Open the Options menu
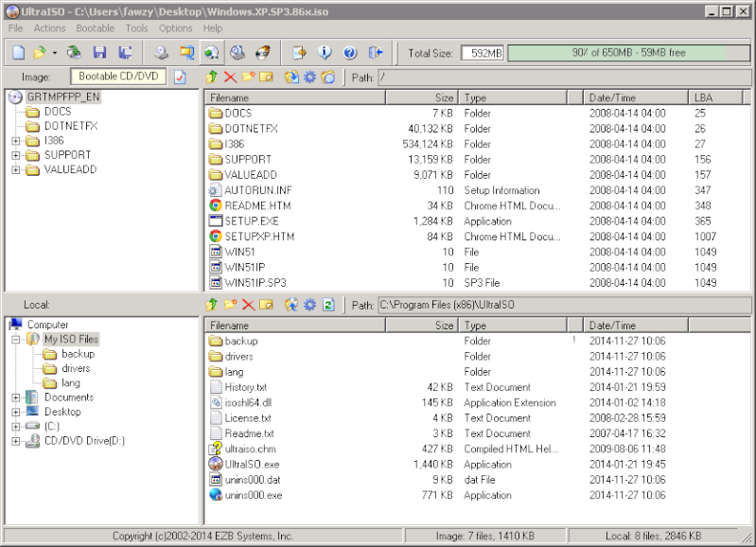This screenshot has height=547, width=756. [x=176, y=28]
